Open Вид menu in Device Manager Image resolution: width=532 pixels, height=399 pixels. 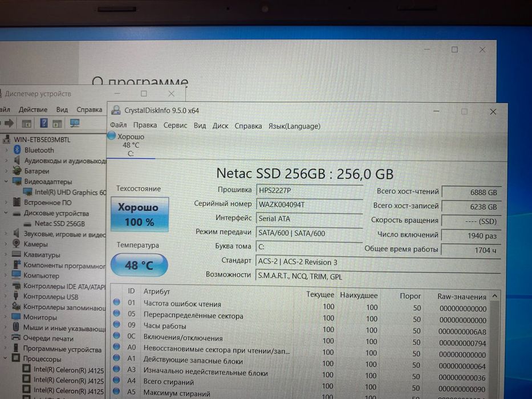pyautogui.click(x=62, y=109)
